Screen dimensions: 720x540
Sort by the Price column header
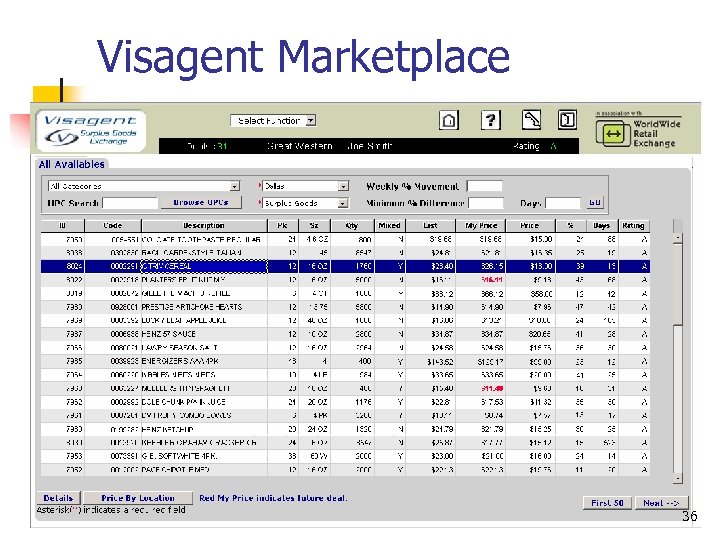(x=530, y=225)
